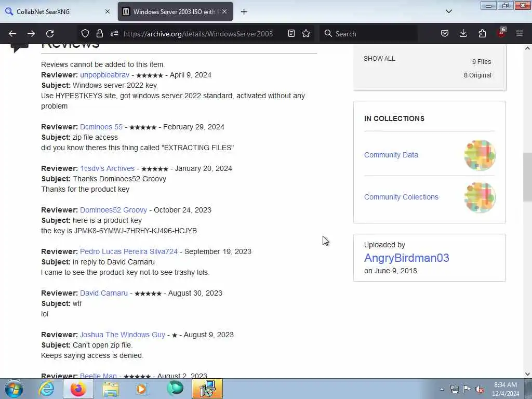Select Windows Server 2003 ISO tab
Viewport: 532px width, 399px height.
coord(175,11)
